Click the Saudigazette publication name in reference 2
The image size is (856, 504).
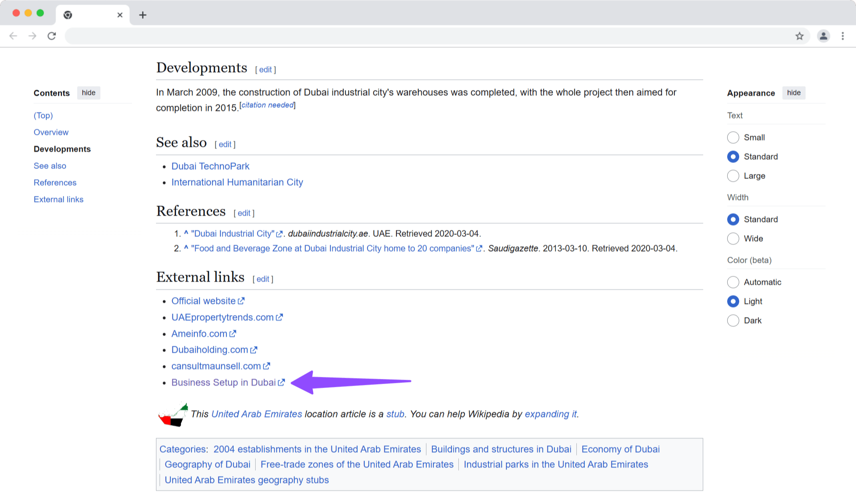point(513,248)
